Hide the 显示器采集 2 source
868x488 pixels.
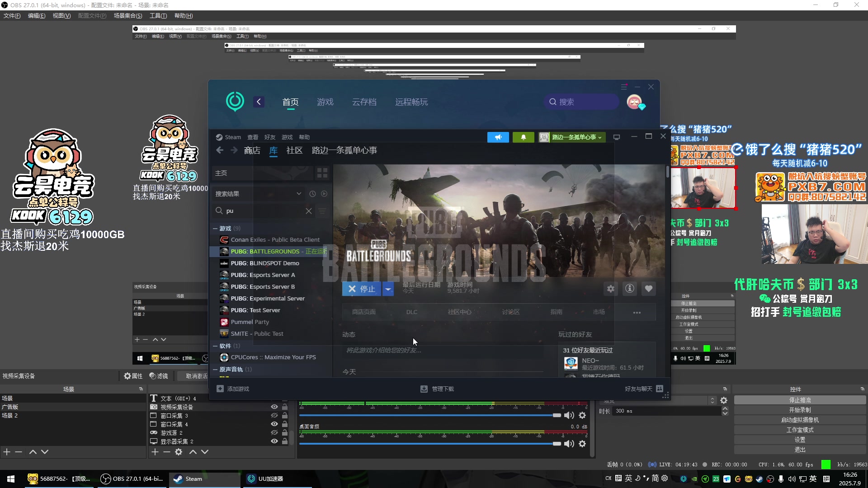pyautogui.click(x=274, y=441)
